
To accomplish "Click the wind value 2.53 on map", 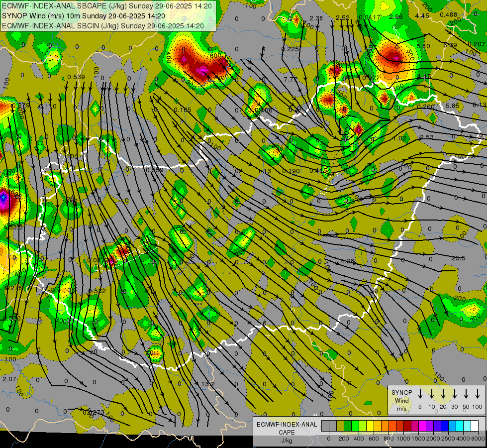I will click(x=427, y=137).
